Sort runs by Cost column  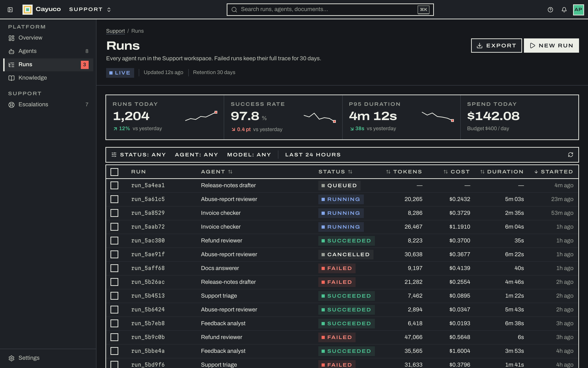point(457,172)
